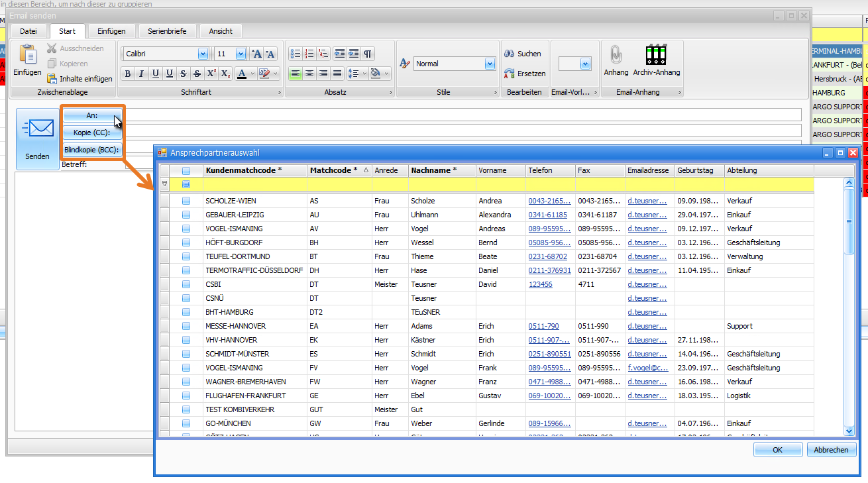Switch to the Serienbriefe ribbon tab
The image size is (868, 483).
167,31
